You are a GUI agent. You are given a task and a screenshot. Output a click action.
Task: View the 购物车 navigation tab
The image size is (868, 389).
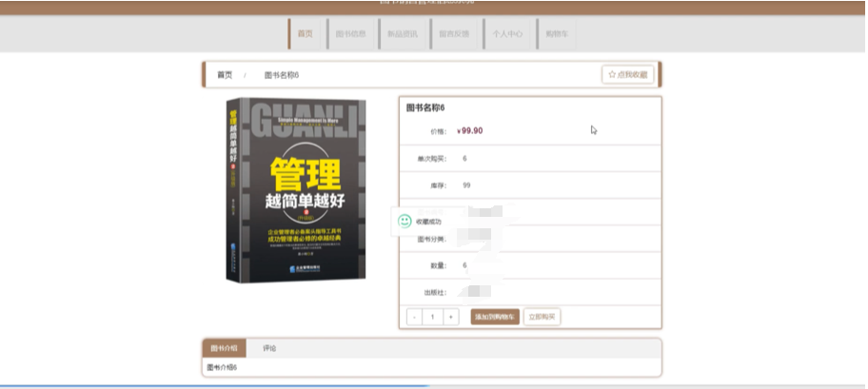point(557,33)
